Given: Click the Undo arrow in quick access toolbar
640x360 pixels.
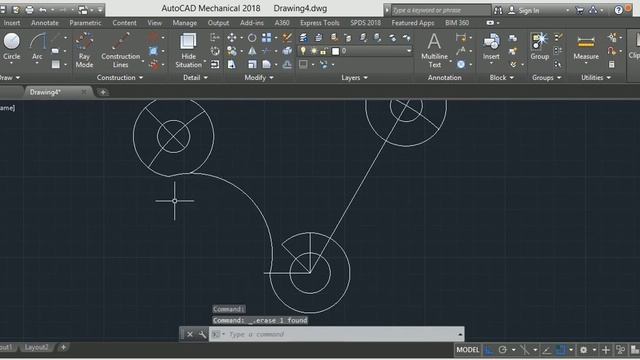Looking at the screenshot, I should point(42,9).
